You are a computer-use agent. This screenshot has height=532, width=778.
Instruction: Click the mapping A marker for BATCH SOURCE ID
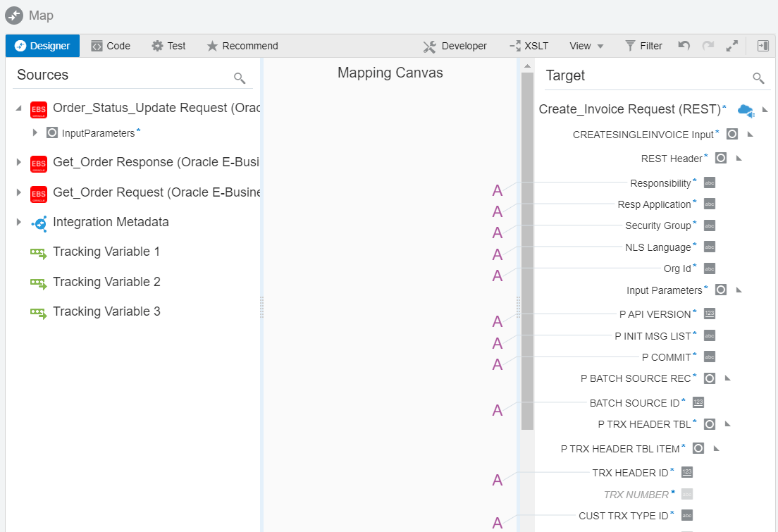pos(497,410)
